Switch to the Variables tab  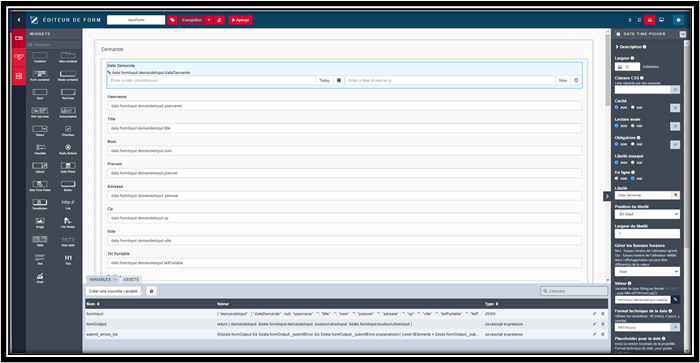point(102,280)
